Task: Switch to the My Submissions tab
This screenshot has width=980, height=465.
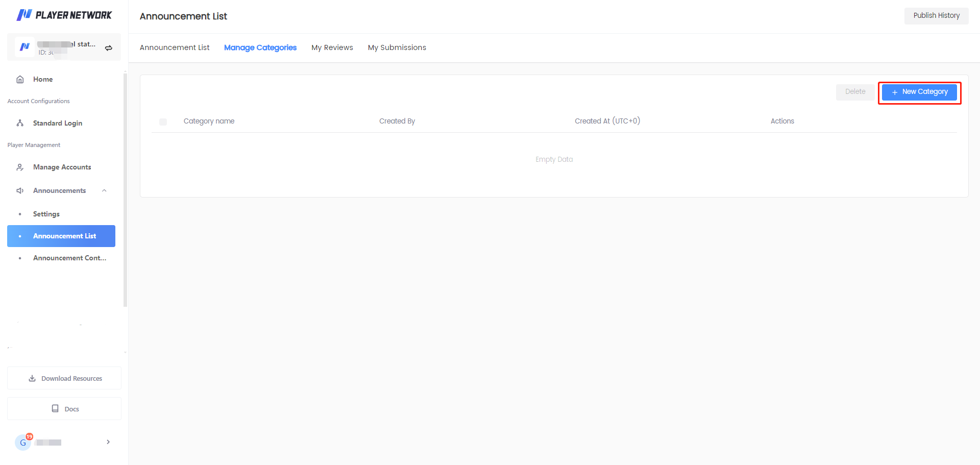Action: 397,47
